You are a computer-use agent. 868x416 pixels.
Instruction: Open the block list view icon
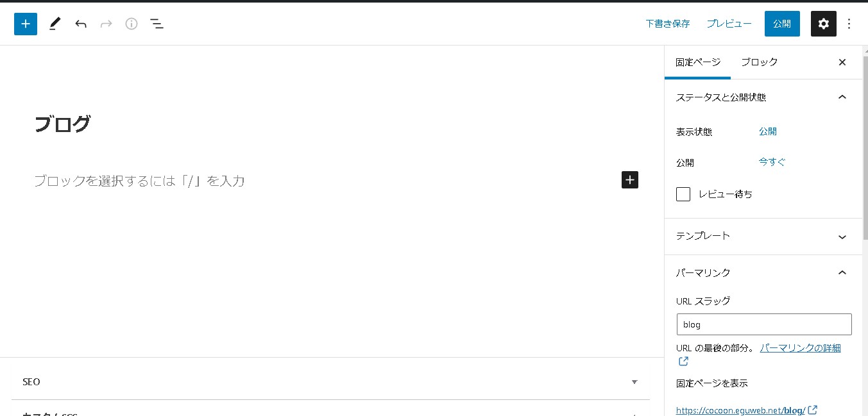point(157,24)
